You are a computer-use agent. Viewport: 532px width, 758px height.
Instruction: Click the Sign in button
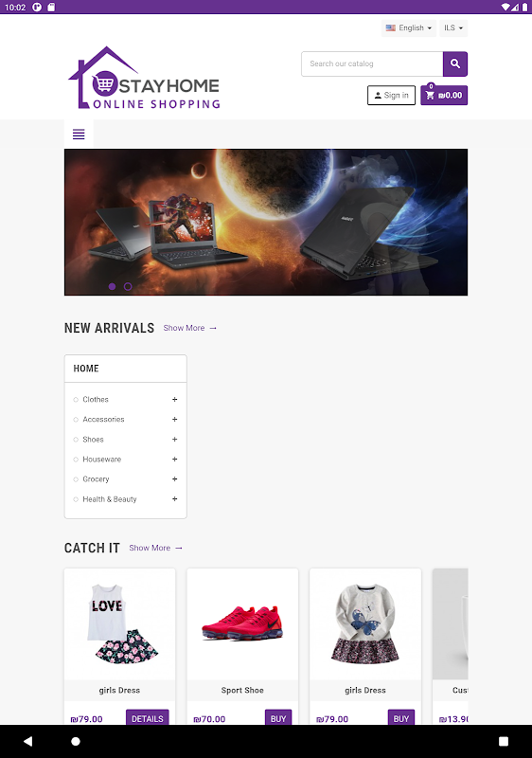[392, 96]
